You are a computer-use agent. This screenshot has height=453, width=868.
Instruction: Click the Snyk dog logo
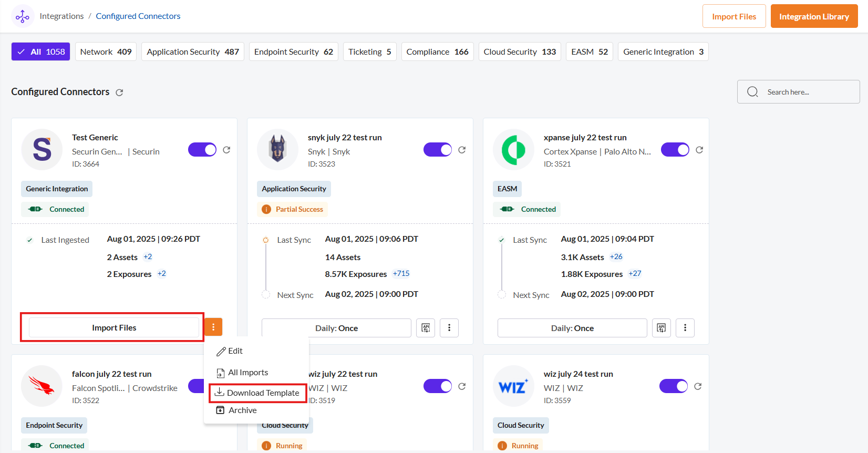(277, 150)
